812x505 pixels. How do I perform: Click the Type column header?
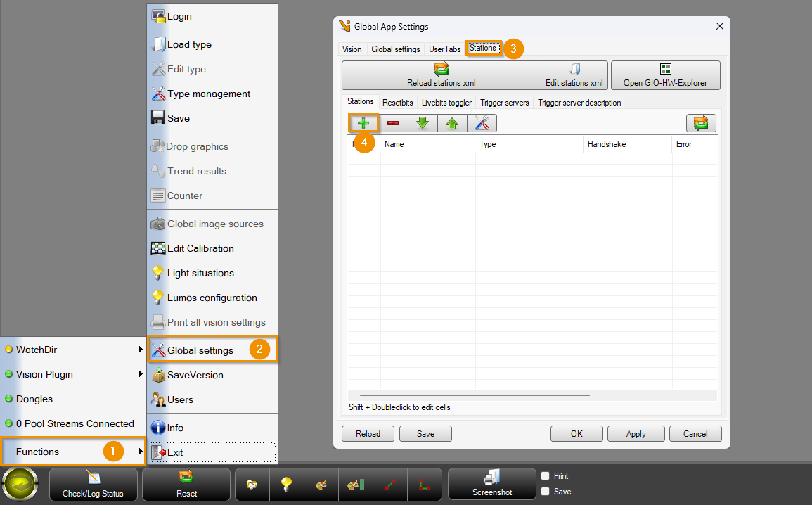point(529,144)
